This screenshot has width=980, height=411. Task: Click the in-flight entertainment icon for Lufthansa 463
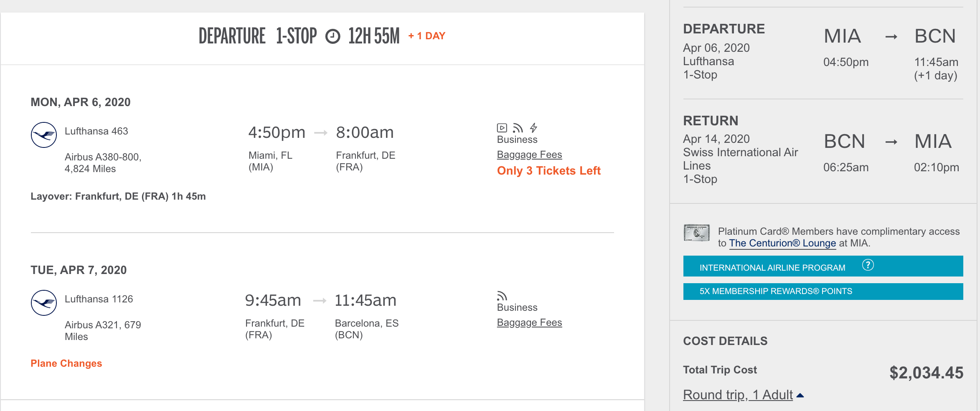502,128
